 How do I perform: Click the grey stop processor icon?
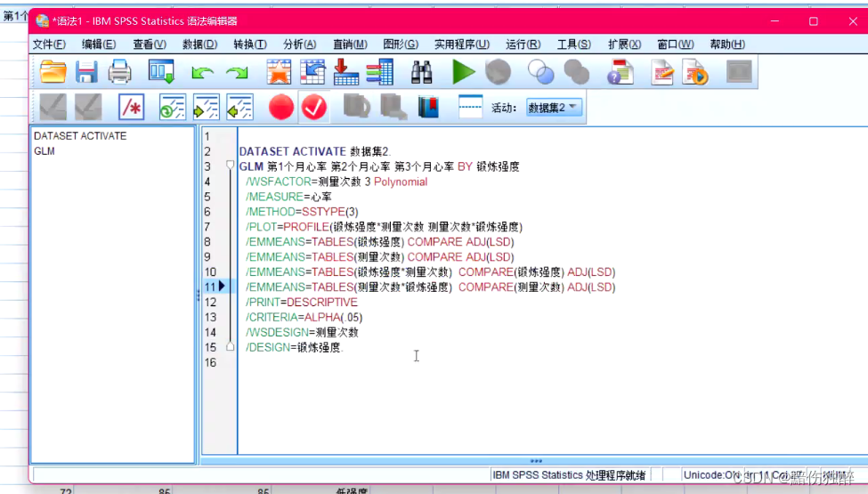pyautogui.click(x=499, y=72)
